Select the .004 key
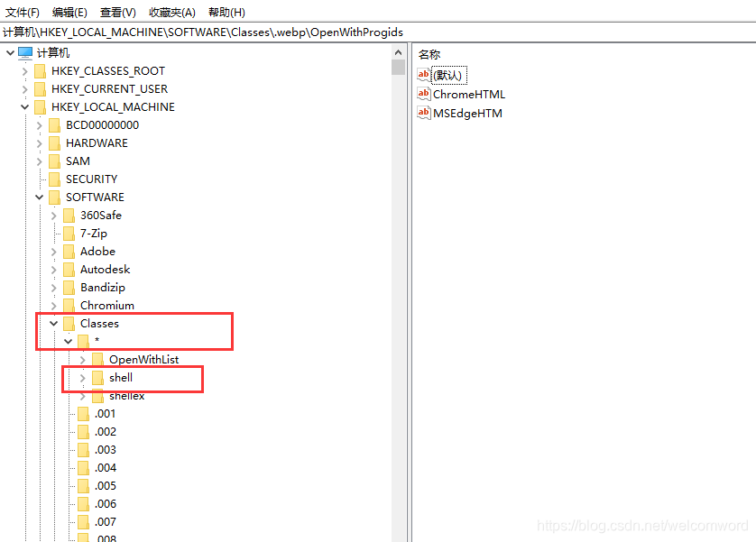The width and height of the screenshot is (756, 542). (106, 468)
